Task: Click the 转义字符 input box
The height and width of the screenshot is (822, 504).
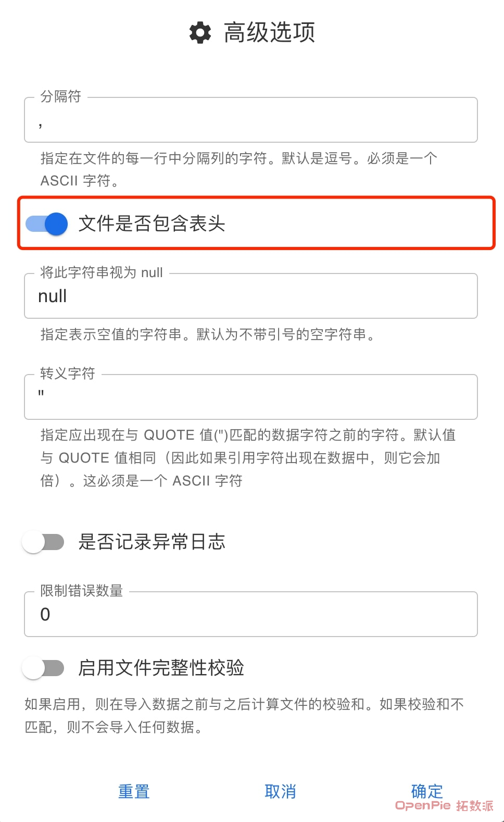Action: (x=251, y=397)
